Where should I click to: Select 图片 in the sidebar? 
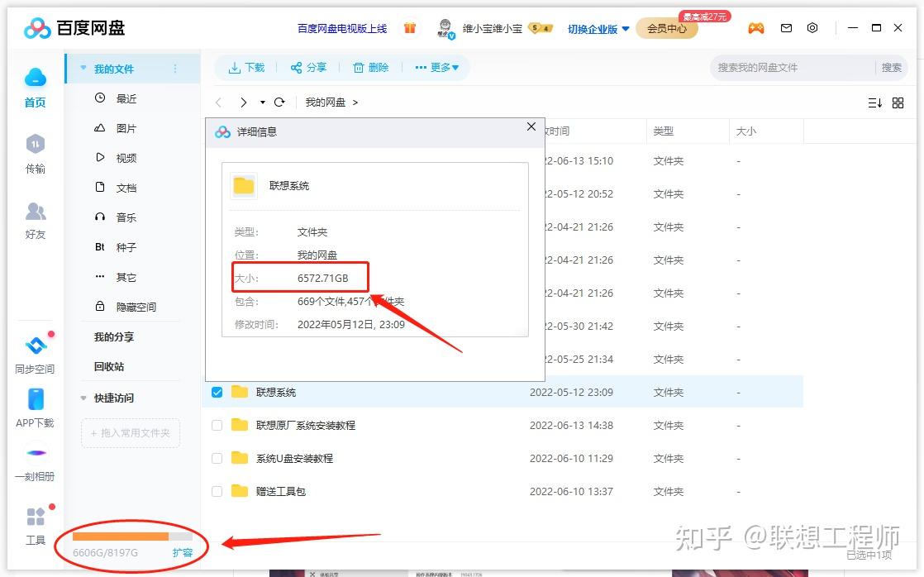(126, 128)
